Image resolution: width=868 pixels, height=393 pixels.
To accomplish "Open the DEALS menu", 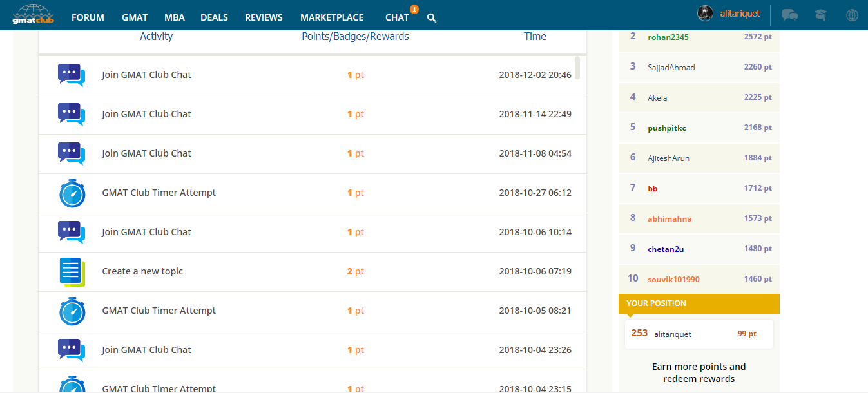I will [x=215, y=17].
